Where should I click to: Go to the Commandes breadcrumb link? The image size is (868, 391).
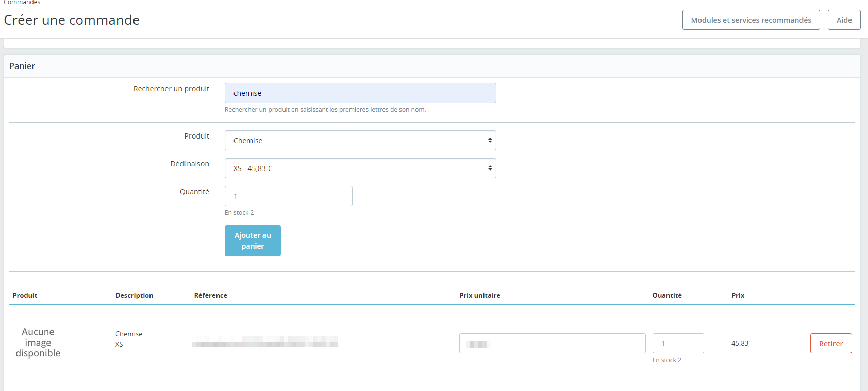click(x=22, y=3)
